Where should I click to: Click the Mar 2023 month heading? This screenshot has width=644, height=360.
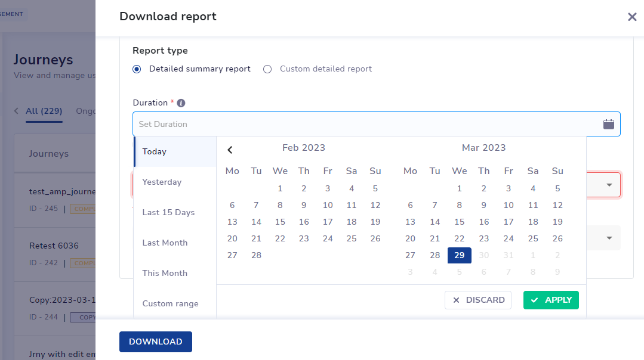pyautogui.click(x=484, y=148)
